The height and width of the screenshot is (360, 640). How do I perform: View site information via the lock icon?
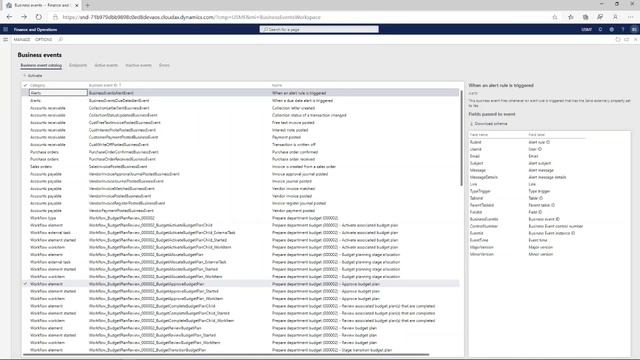55,17
